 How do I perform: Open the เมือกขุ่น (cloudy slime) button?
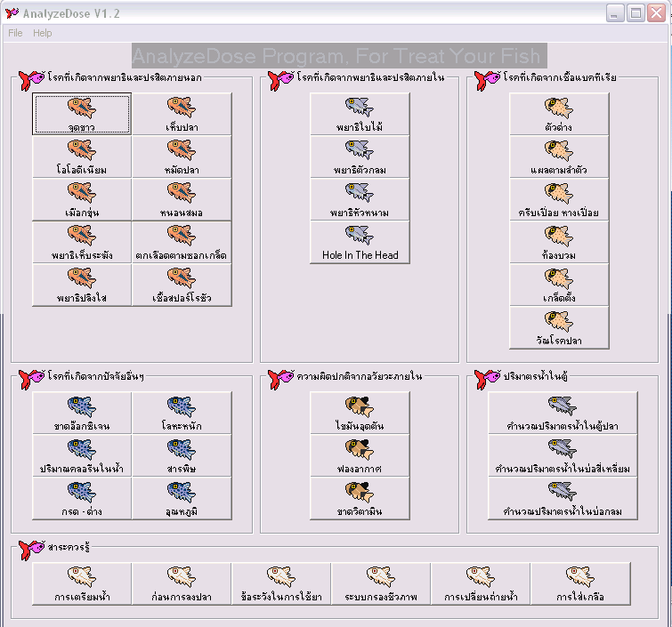click(82, 199)
